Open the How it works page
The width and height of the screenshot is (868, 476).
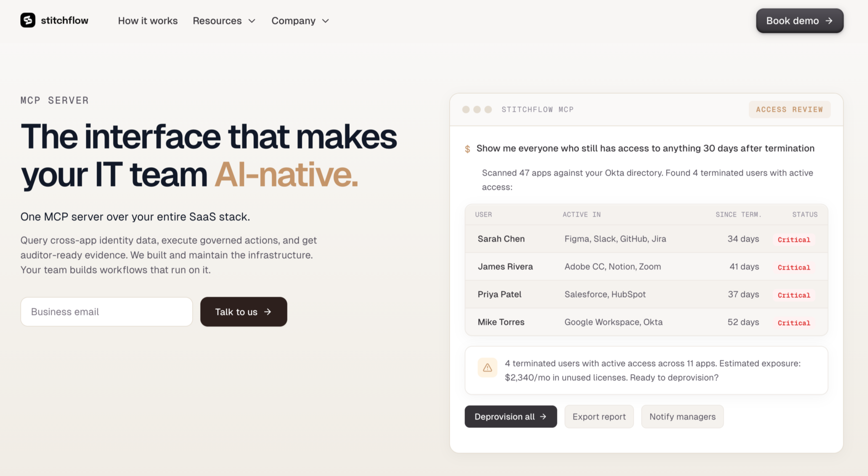click(x=148, y=21)
